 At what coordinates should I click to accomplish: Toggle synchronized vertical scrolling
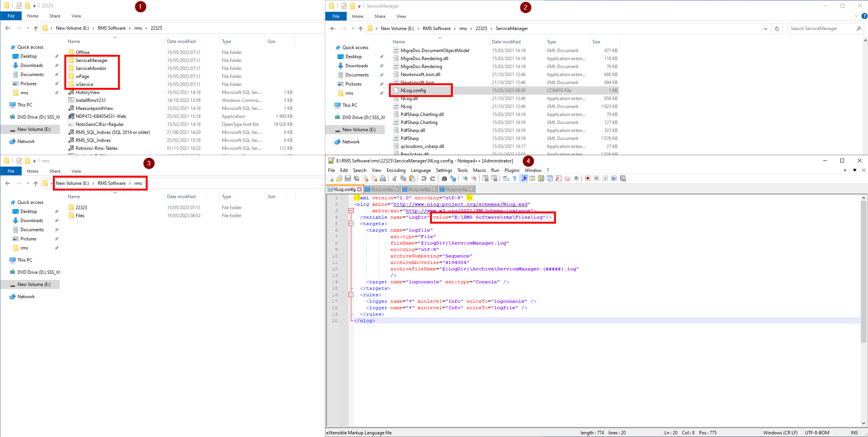pyautogui.click(x=485, y=178)
